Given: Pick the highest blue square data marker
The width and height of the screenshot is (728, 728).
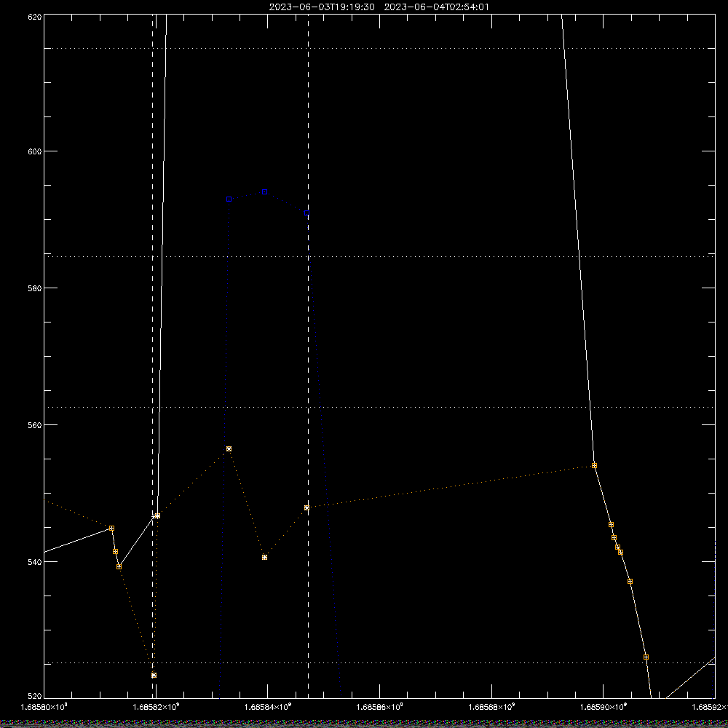Looking at the screenshot, I should [x=265, y=191].
